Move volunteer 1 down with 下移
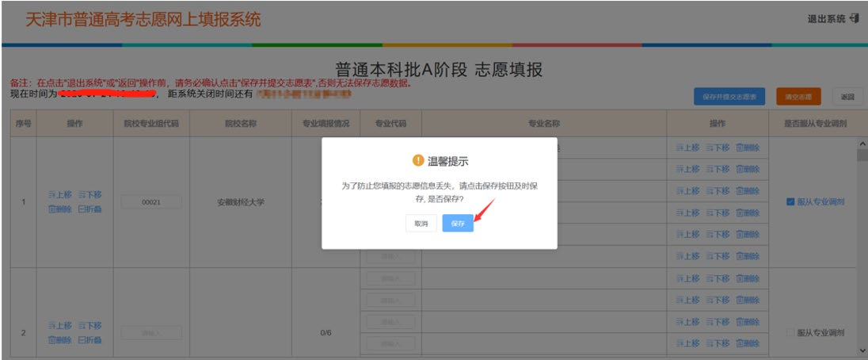Screen dimensions: 868x360 point(89,195)
